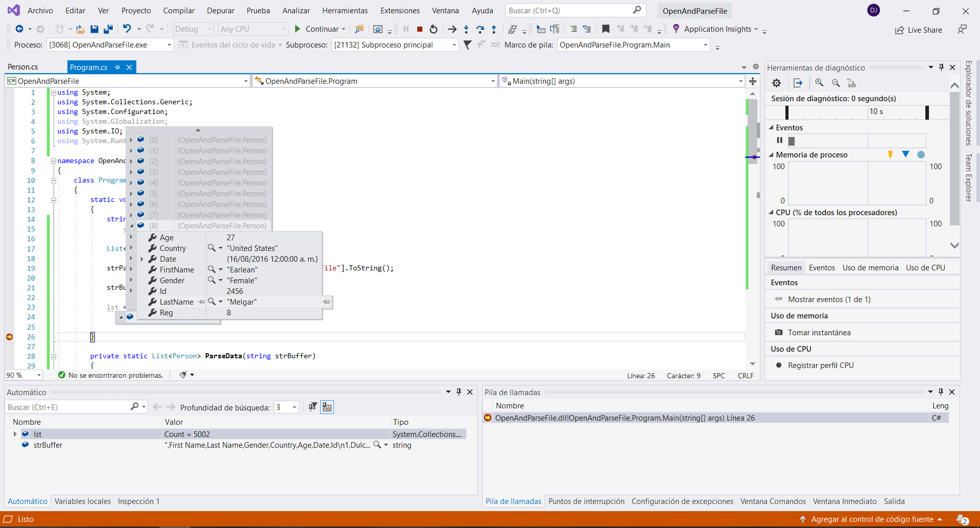
Task: Click the bookmark icon in toolbar
Action: pyautogui.click(x=606, y=29)
